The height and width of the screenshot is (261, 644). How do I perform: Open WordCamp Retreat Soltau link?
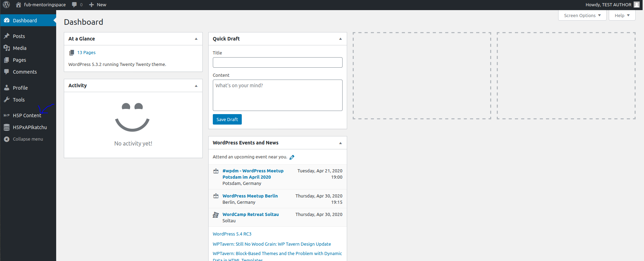pos(250,214)
